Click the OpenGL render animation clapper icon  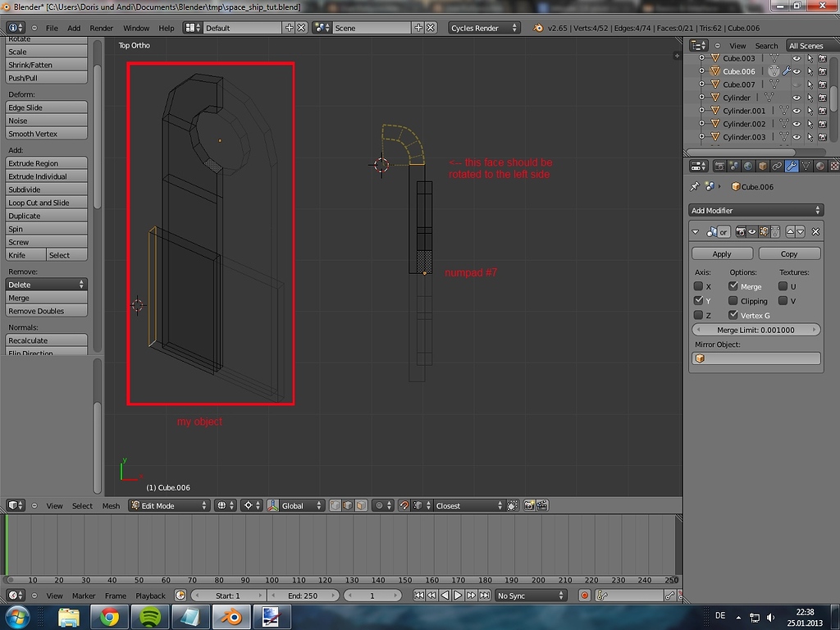(x=542, y=505)
